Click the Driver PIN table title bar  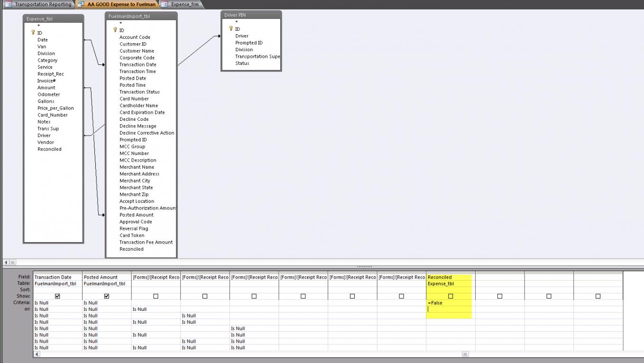click(251, 15)
